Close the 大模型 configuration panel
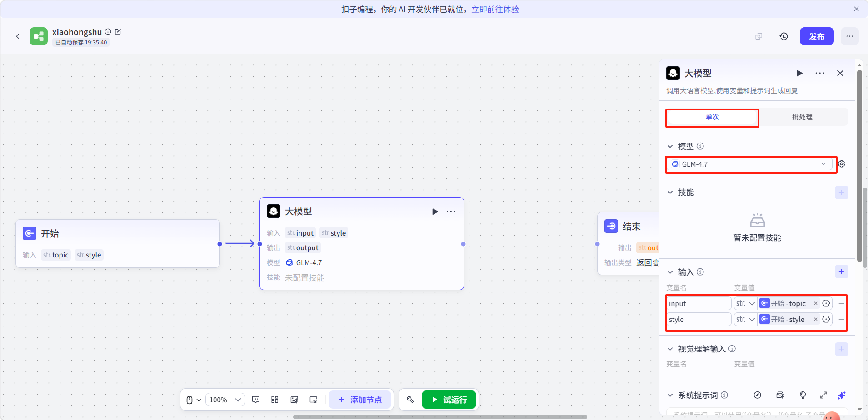 [x=840, y=73]
